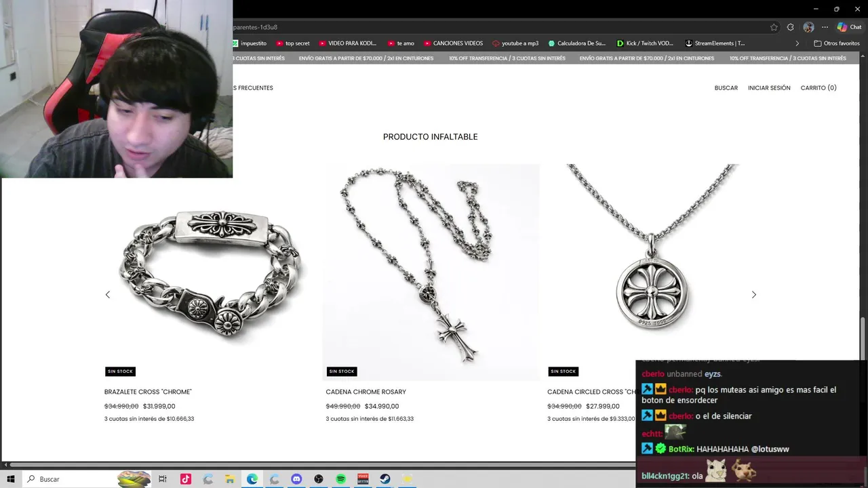Viewport: 868px width, 488px height.
Task: Open Steam from the taskbar
Action: [385, 479]
